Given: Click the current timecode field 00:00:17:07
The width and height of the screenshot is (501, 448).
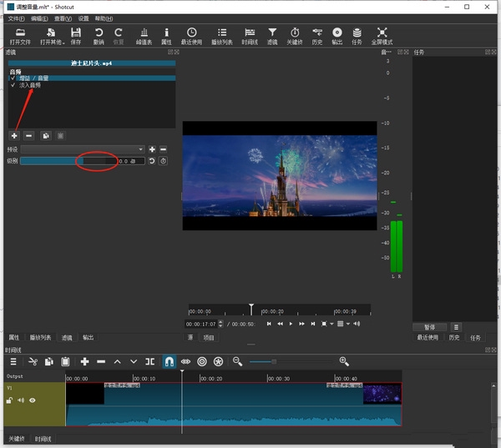Looking at the screenshot, I should point(201,324).
